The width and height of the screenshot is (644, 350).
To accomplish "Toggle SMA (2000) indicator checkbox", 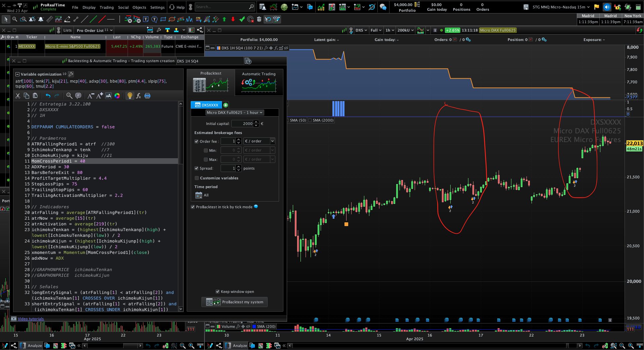I will click(310, 120).
